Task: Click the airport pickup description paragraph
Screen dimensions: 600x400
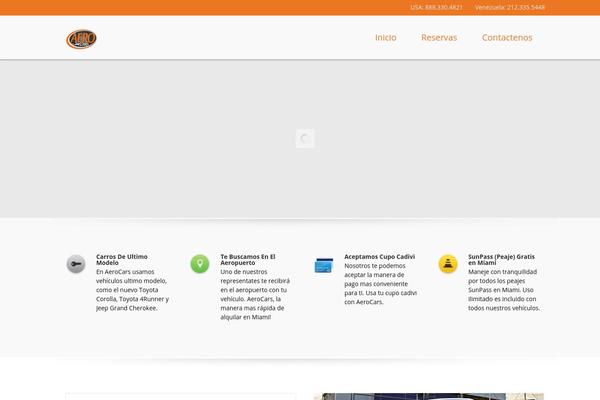Action: coord(255,294)
